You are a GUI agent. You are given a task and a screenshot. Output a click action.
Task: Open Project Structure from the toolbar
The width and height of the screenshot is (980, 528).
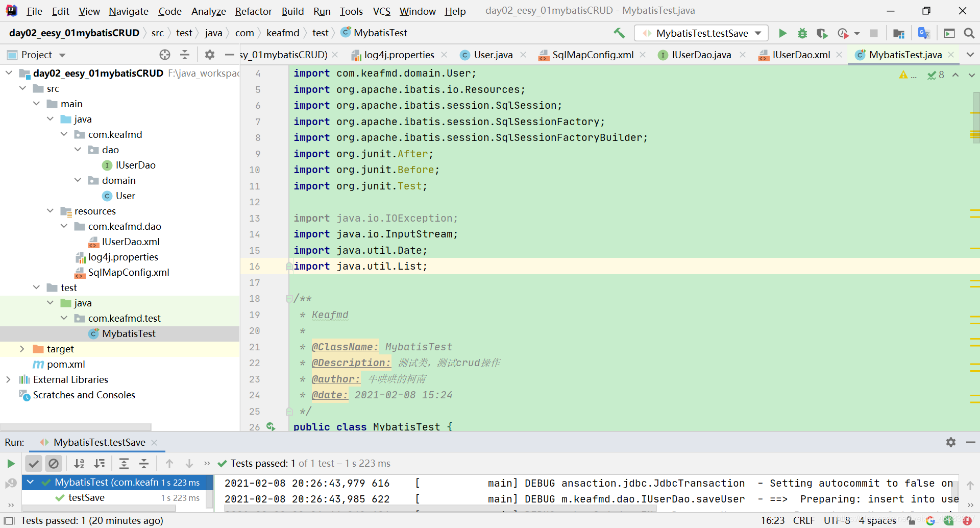pos(899,33)
